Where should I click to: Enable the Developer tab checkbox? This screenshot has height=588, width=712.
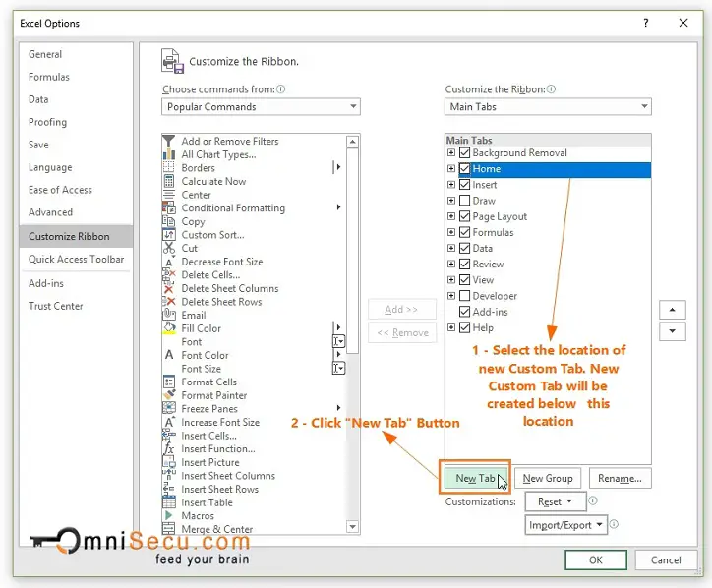click(x=464, y=296)
